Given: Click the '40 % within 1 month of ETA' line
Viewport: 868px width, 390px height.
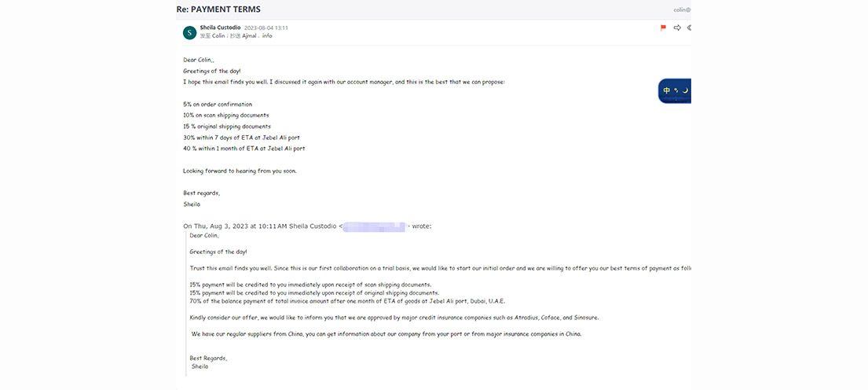Looking at the screenshot, I should point(244,149).
